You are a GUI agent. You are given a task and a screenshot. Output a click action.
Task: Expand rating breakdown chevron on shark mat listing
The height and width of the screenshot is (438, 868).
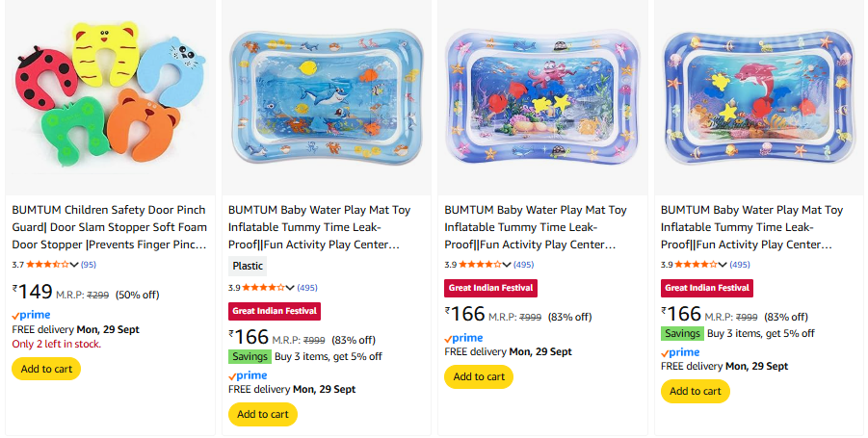(291, 288)
